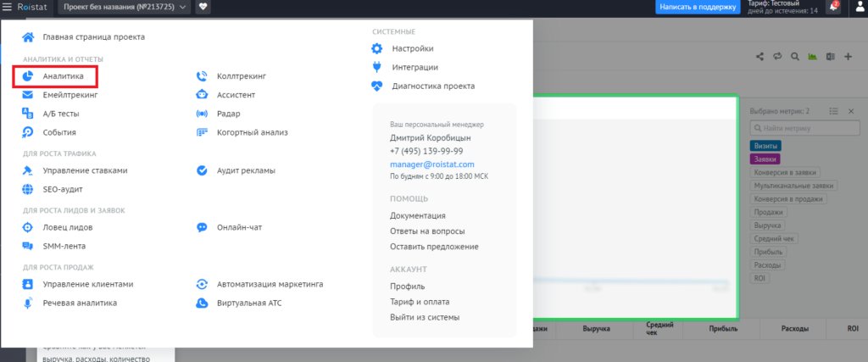
Task: Toggle the Конверсия в заявки metric
Action: tap(786, 172)
